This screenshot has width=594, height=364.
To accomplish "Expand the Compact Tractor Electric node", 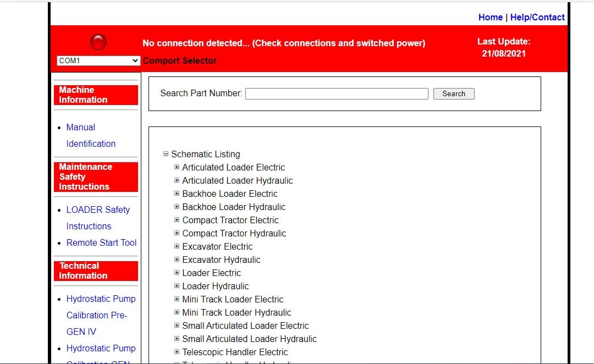I will point(177,220).
